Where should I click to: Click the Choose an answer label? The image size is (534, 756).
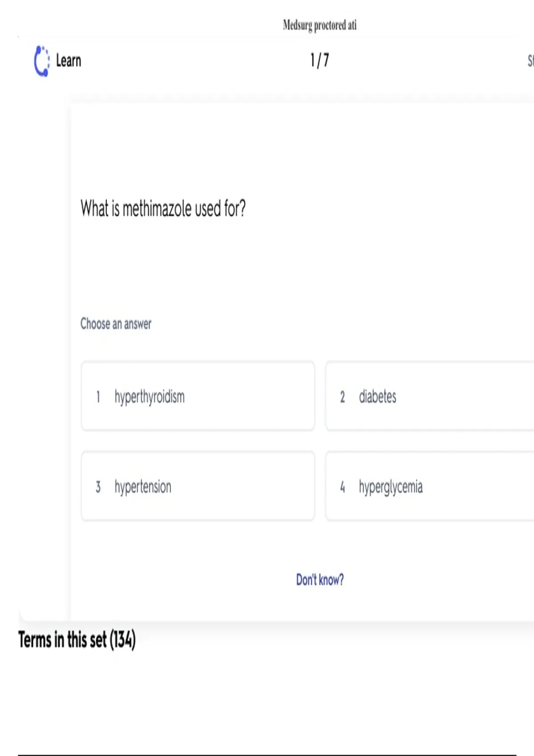click(116, 324)
